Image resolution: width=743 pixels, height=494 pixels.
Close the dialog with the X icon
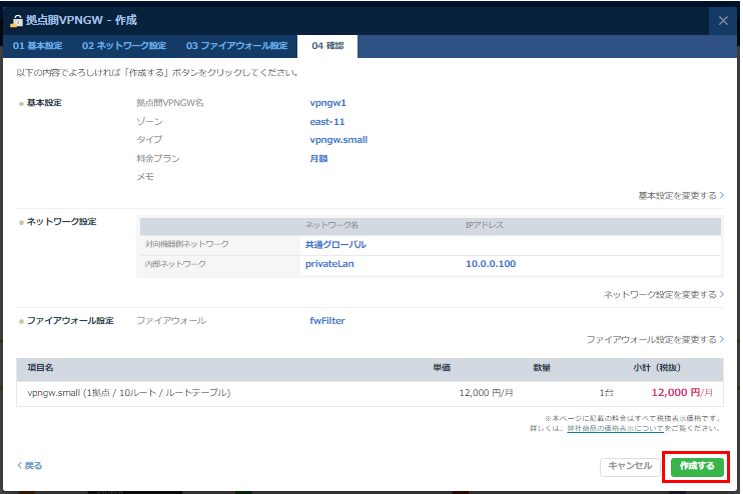coord(723,21)
